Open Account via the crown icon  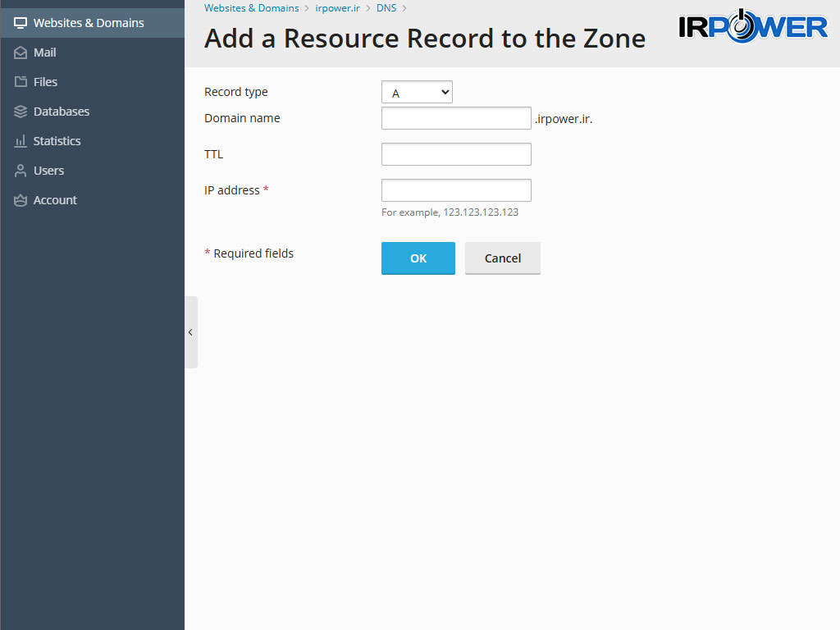[x=21, y=200]
